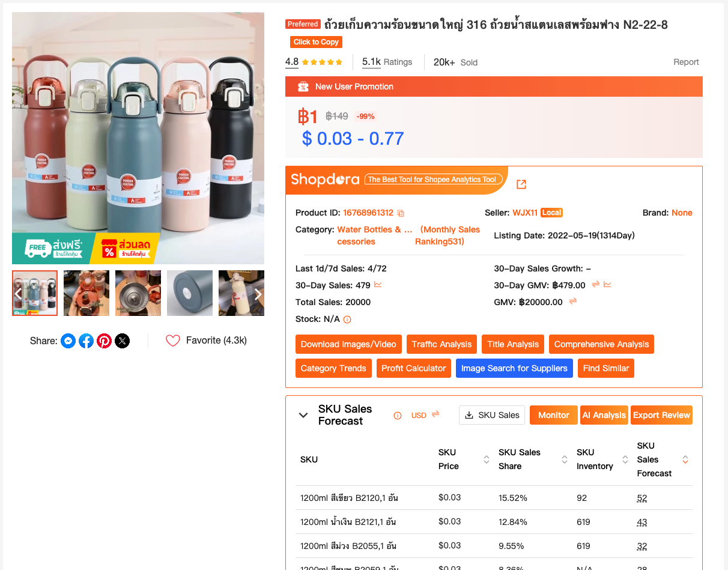
Task: Switch GMV currency with swap arrows
Action: coord(573,302)
